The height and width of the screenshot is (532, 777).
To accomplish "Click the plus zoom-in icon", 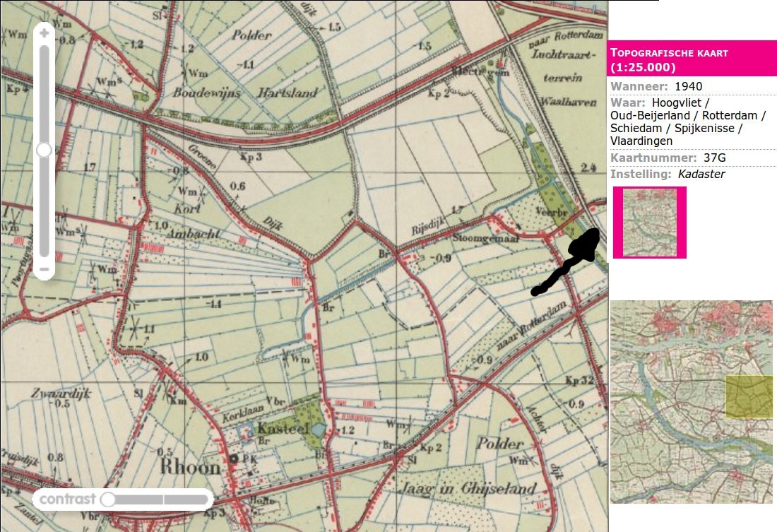I will point(45,33).
